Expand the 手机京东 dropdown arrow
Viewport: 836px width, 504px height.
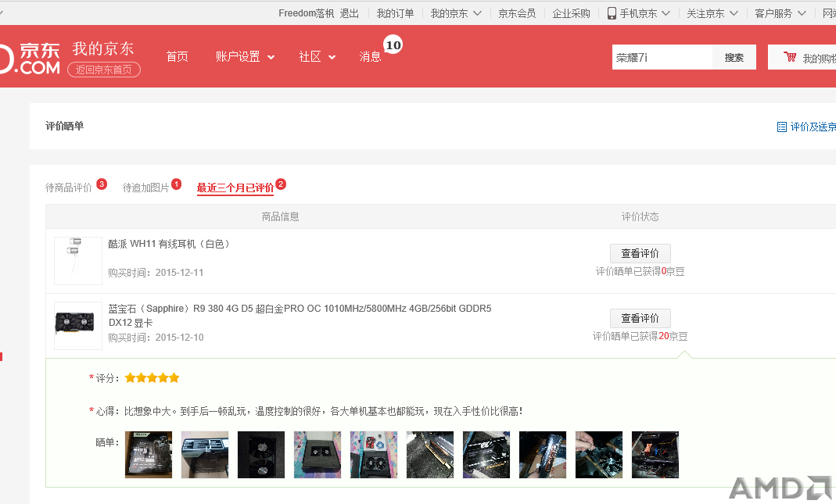pos(666,13)
